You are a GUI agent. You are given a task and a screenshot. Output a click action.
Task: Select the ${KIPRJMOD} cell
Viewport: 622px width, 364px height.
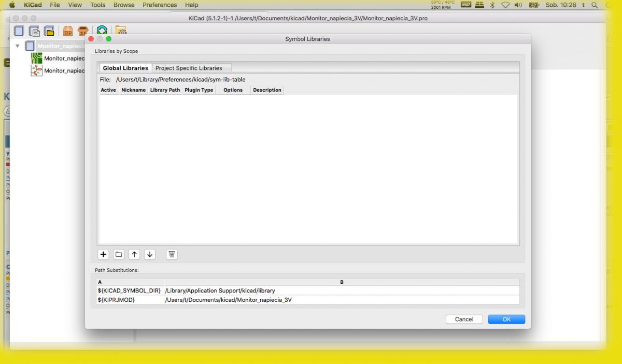130,300
